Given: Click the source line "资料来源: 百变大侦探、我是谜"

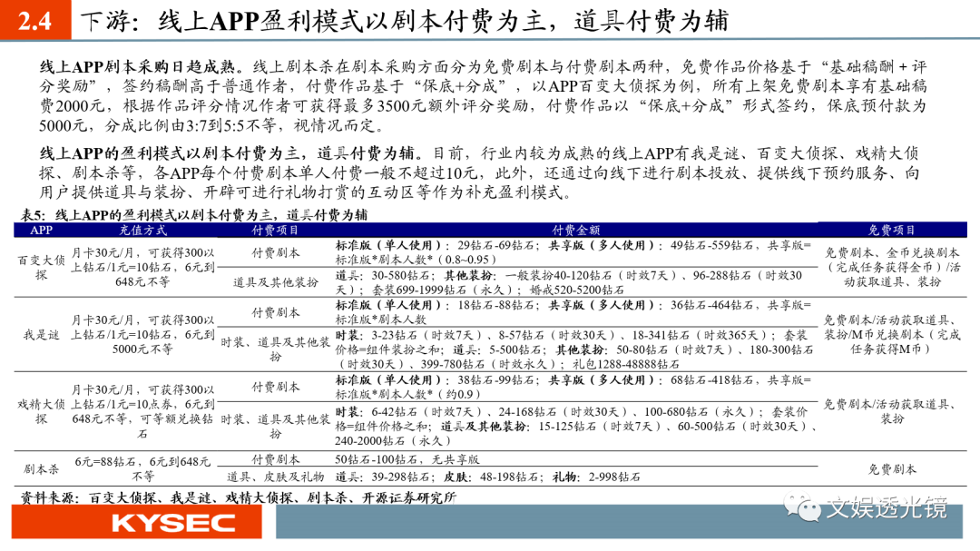Looking at the screenshot, I should [x=238, y=497].
